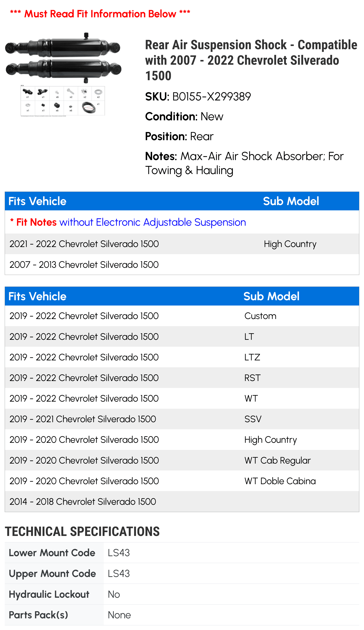
Task: Click the second Sub Model column header
Action: (271, 297)
